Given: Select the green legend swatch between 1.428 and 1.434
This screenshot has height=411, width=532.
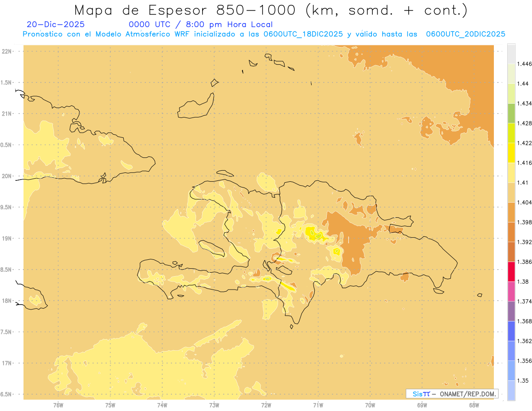Looking at the screenshot, I should pos(511,113).
